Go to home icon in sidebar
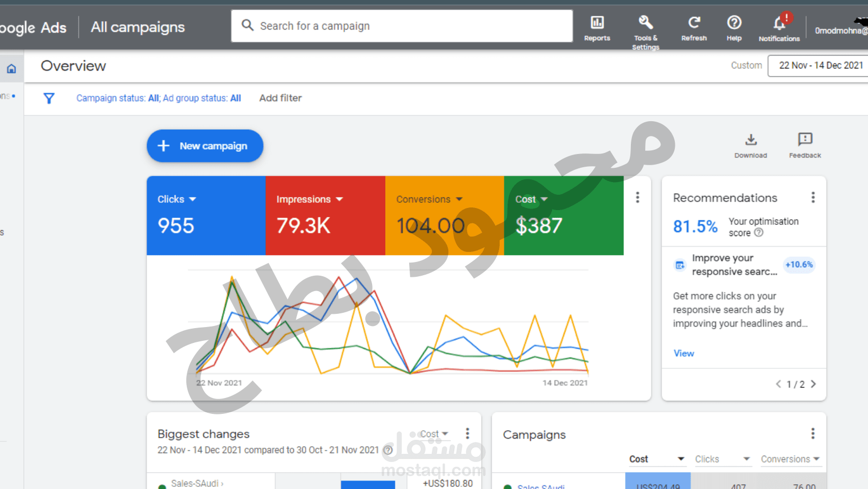 click(11, 69)
